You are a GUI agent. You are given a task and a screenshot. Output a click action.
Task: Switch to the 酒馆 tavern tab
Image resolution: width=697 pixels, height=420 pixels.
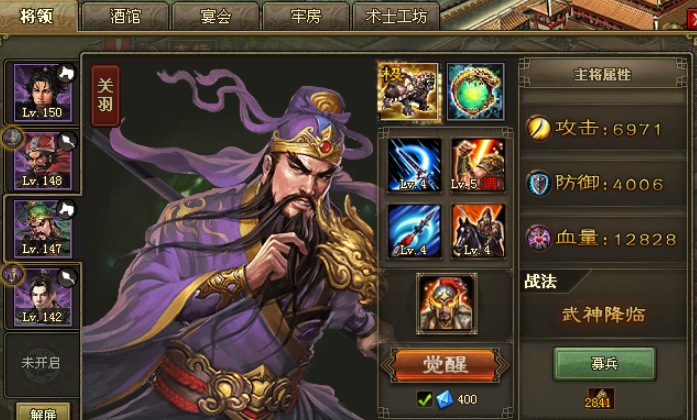(x=125, y=16)
